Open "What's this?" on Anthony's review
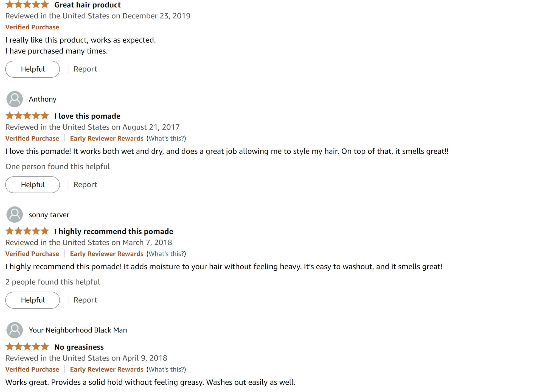Screen dimensions: 534x392 tap(166, 138)
